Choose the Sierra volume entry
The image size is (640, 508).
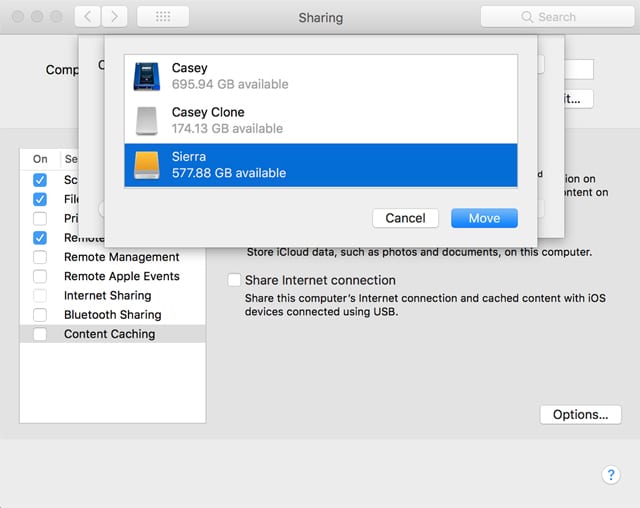coord(320,165)
